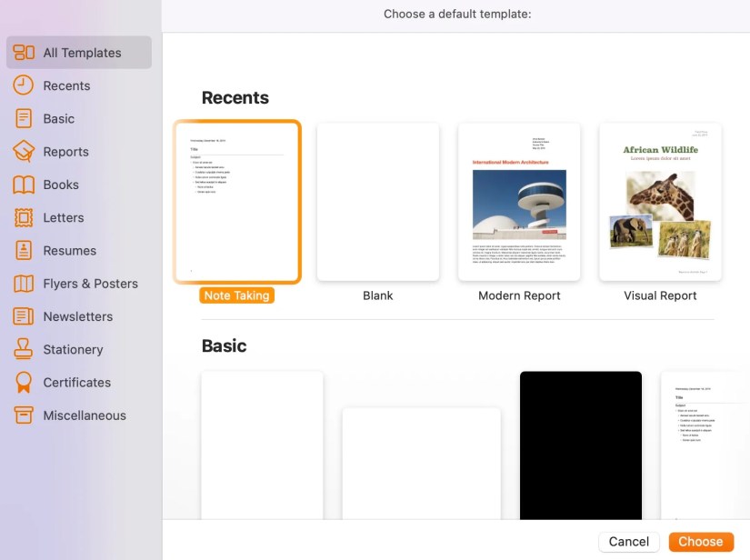Open the Certificates category label
Screen dimensions: 750x560
pos(77,383)
